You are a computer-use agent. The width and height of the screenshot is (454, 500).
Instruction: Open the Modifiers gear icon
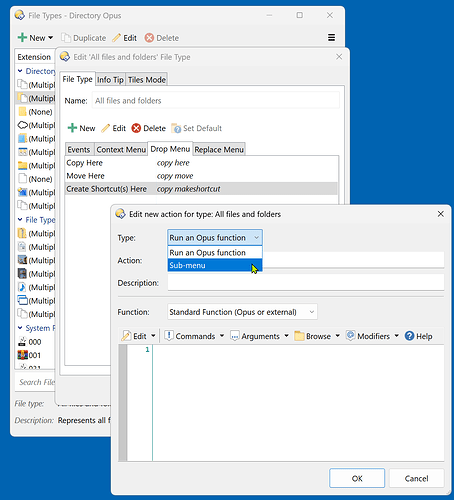pyautogui.click(x=350, y=336)
